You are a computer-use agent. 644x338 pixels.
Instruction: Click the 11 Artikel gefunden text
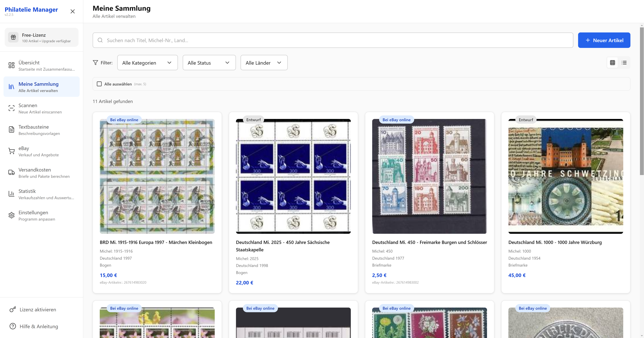(113, 101)
